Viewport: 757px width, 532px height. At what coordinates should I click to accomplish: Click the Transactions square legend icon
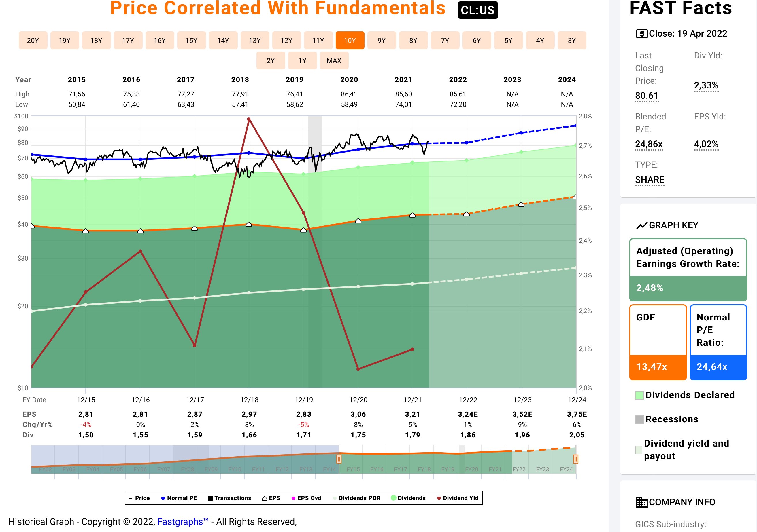210,498
